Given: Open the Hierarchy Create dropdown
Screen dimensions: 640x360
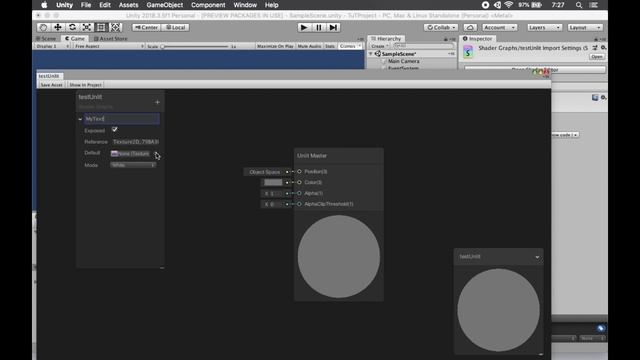Looking at the screenshot, I should (x=380, y=46).
